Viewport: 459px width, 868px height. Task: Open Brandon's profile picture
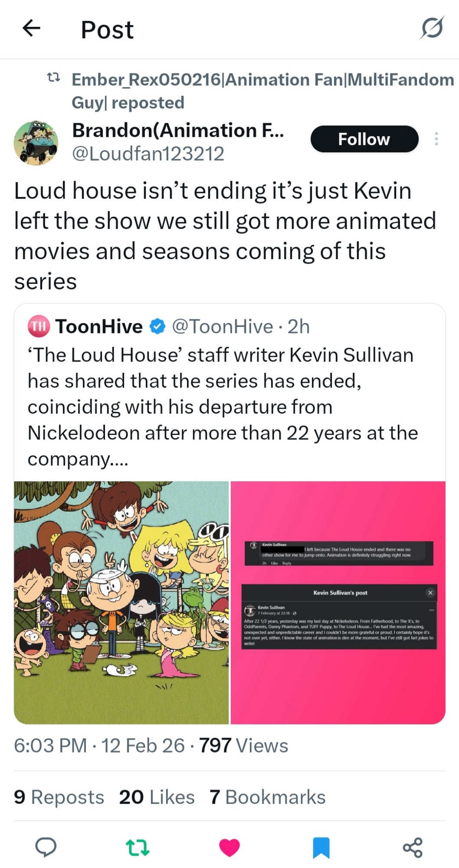pos(36,143)
